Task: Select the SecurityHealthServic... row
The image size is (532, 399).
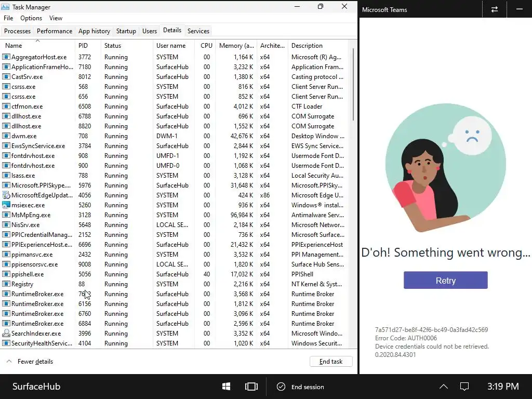Action: click(x=175, y=343)
